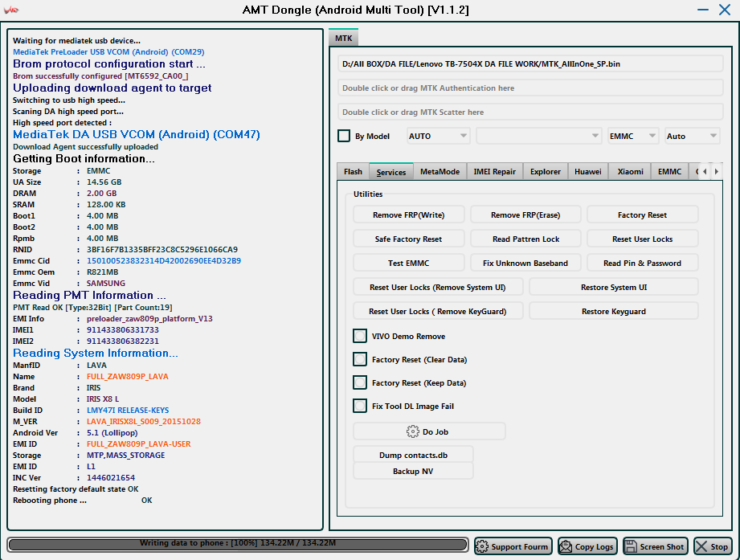Click Safe Factory Reset button
The width and height of the screenshot is (740, 560).
(409, 239)
